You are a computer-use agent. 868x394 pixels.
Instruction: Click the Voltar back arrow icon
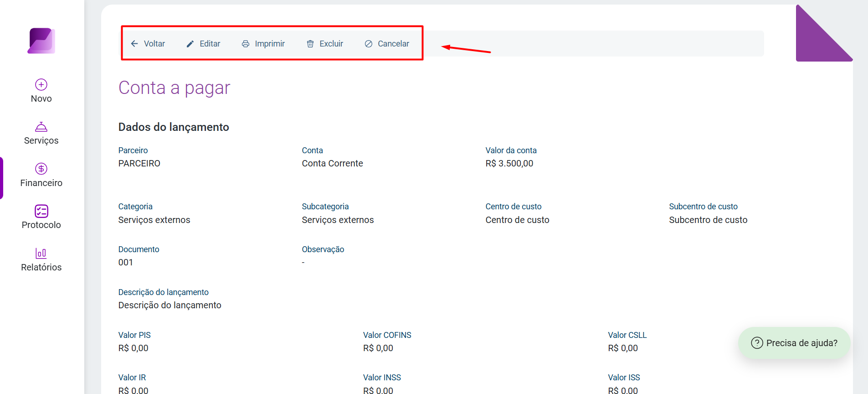pyautogui.click(x=134, y=44)
